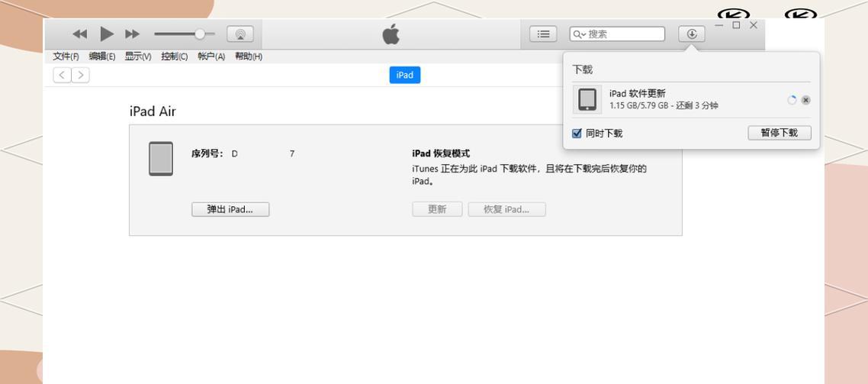Click the 'iPad 恢复模式' heading
The width and height of the screenshot is (868, 384).
tap(441, 153)
